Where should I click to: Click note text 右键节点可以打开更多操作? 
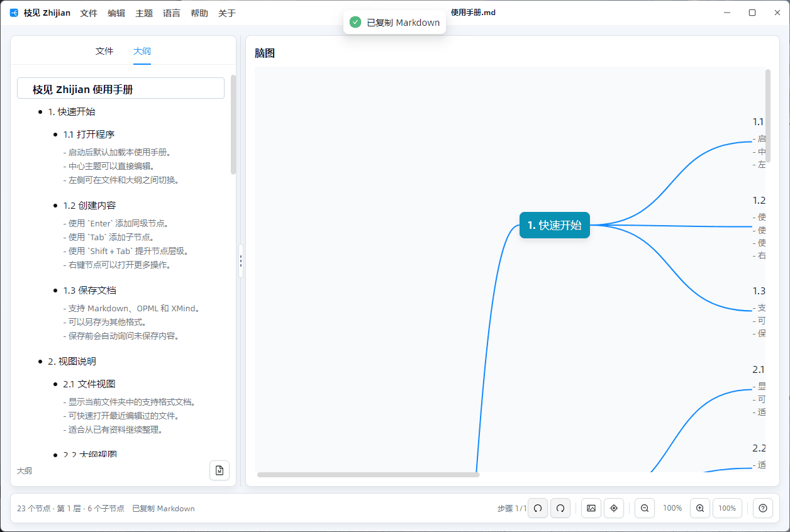[118, 265]
